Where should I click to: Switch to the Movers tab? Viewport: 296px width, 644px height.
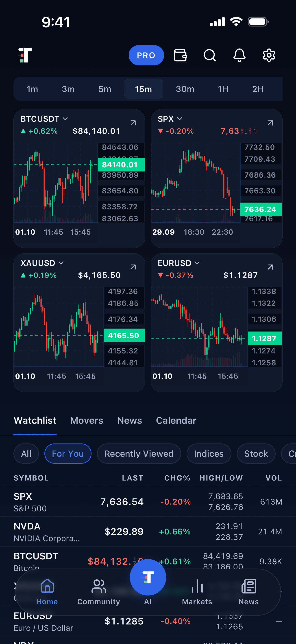87,421
